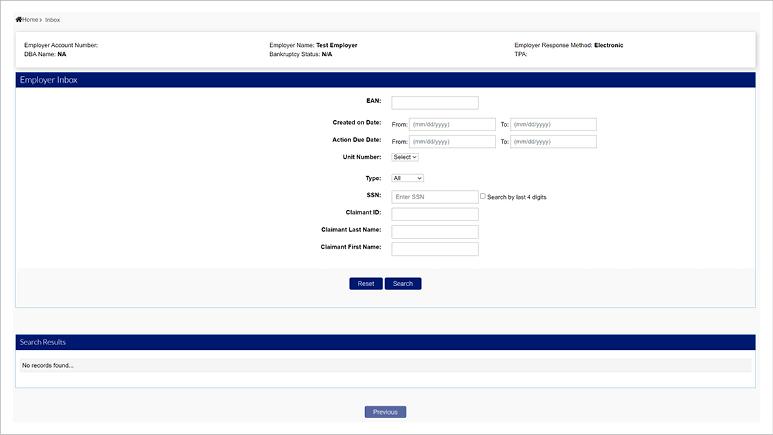Click the Home icon in breadcrumb
This screenshot has height=435, width=773.
pyautogui.click(x=19, y=19)
